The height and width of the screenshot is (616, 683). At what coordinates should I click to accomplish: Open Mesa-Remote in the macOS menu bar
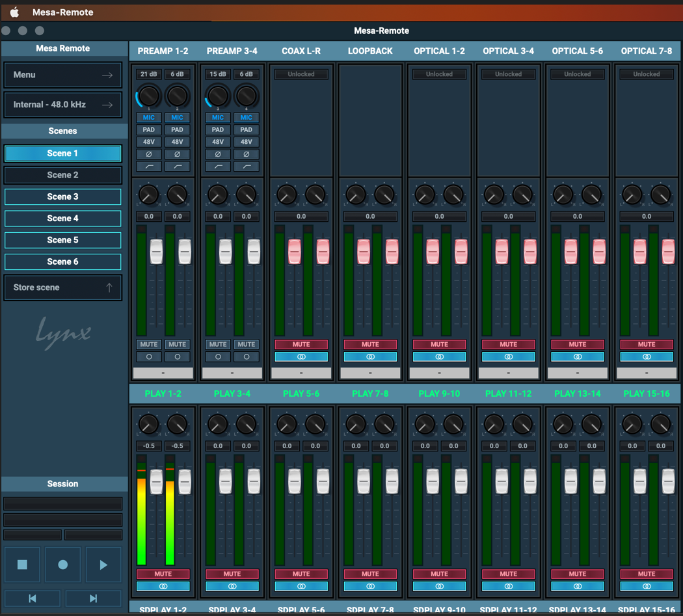62,12
